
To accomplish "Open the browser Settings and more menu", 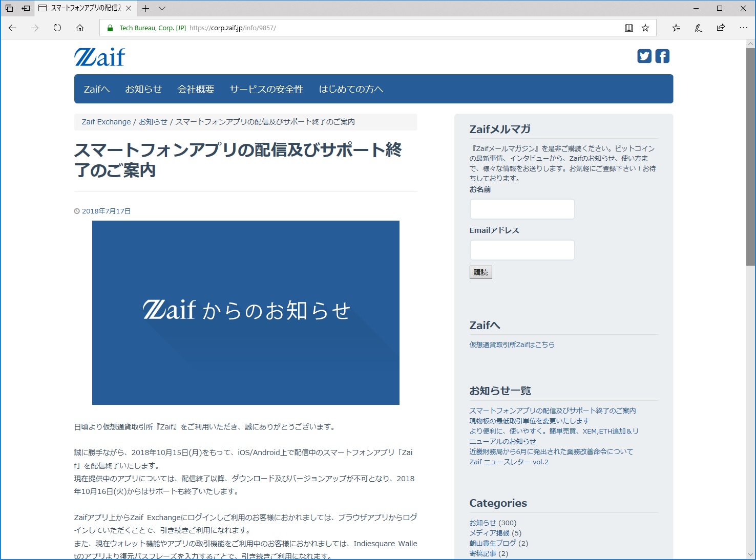I will coord(744,28).
